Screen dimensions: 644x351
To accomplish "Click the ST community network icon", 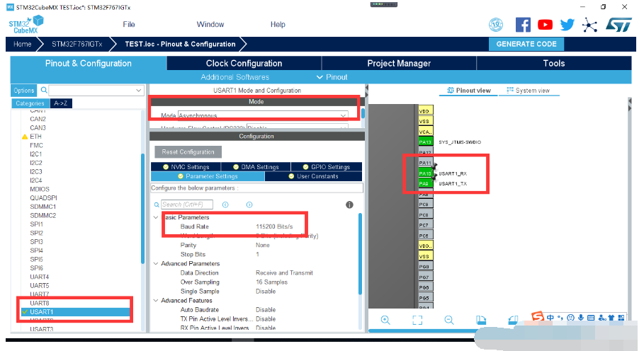I will coord(589,25).
